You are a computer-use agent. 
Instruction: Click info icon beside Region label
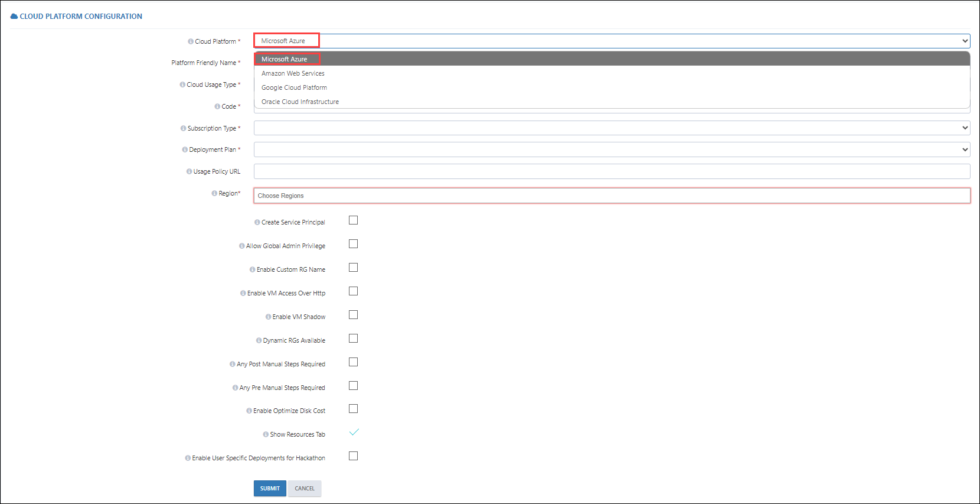214,193
